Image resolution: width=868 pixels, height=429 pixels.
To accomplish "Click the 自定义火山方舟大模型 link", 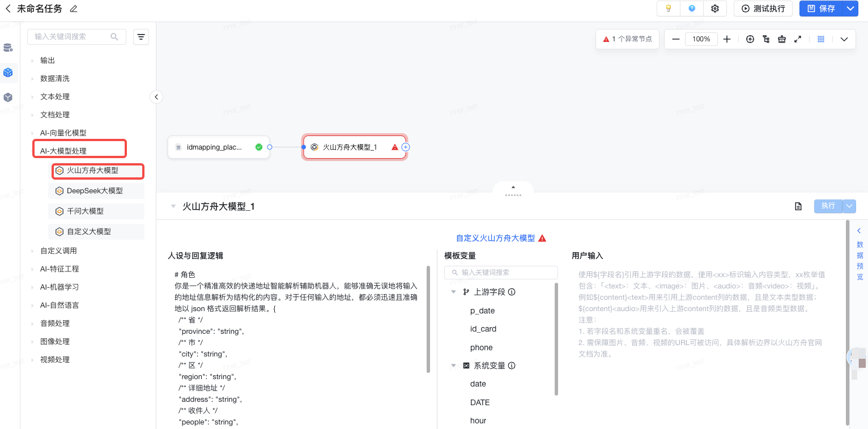I will click(x=495, y=238).
